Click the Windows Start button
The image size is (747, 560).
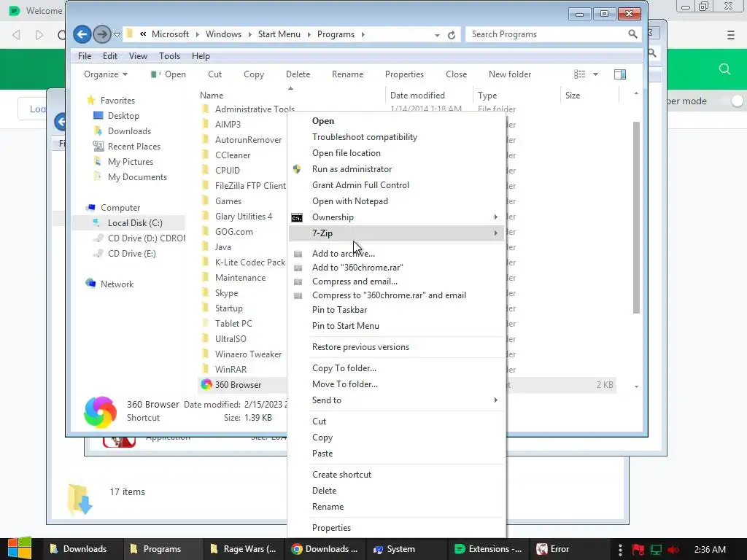tap(20, 548)
